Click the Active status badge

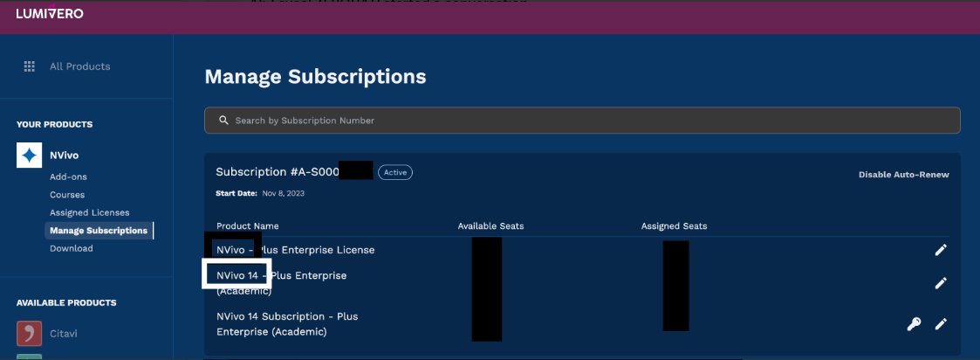(395, 172)
